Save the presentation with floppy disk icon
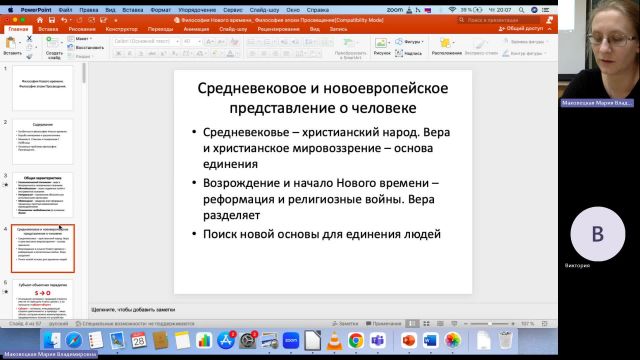Image resolution: width=640 pixels, height=360 pixels. pos(51,20)
